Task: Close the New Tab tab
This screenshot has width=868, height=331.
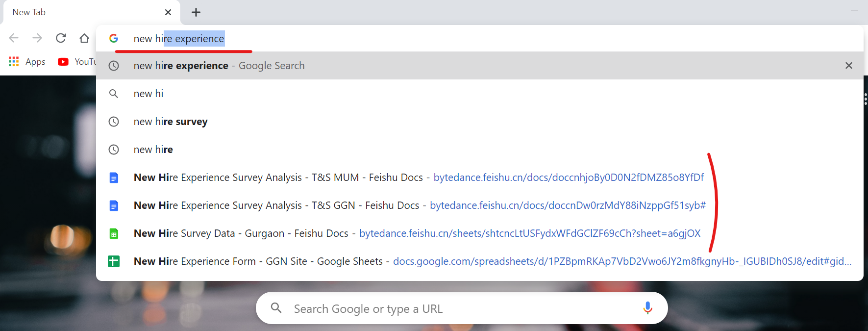Action: coord(168,12)
